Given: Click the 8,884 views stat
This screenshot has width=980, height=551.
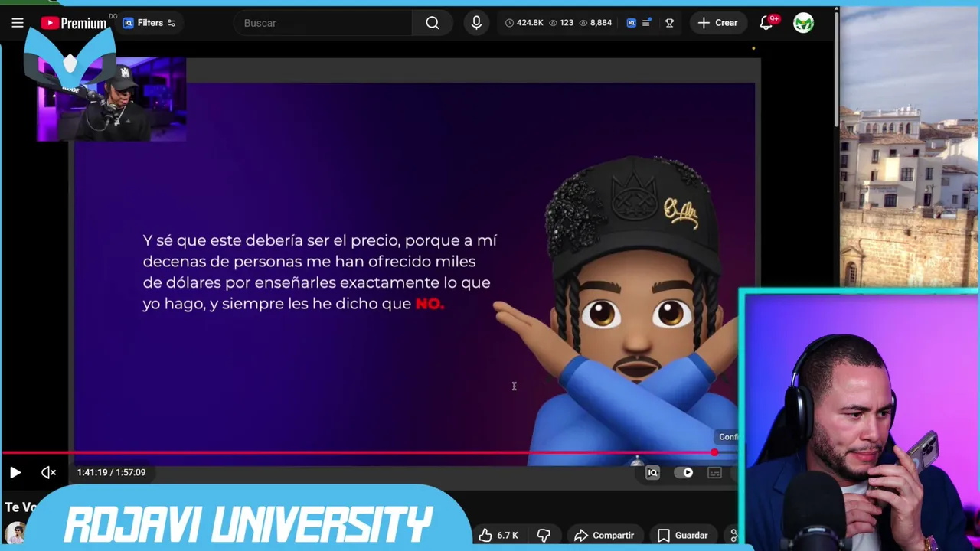Looking at the screenshot, I should [595, 23].
